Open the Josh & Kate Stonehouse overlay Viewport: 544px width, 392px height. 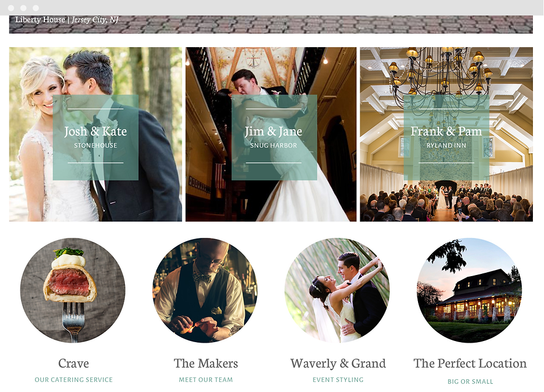[x=95, y=138]
